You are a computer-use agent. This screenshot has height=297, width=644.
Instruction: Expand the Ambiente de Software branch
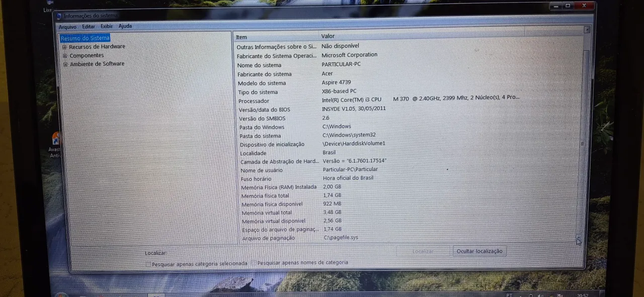(x=65, y=64)
